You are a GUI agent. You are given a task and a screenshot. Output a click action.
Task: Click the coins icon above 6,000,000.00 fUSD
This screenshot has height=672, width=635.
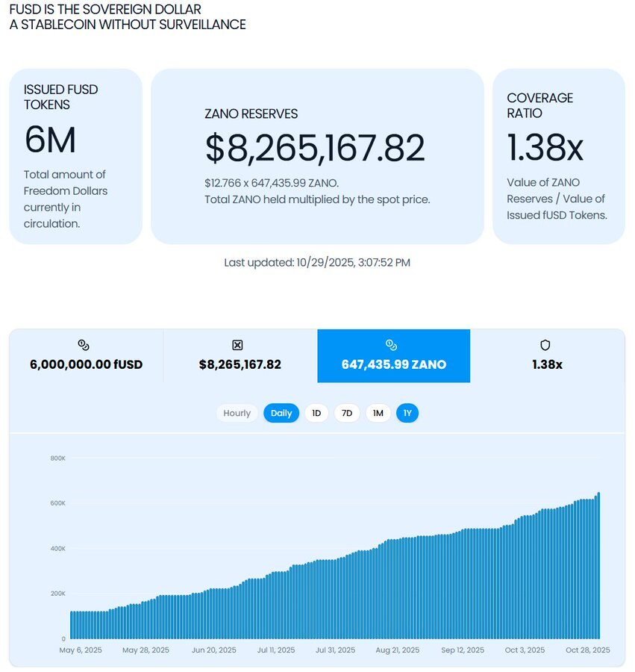tap(84, 345)
